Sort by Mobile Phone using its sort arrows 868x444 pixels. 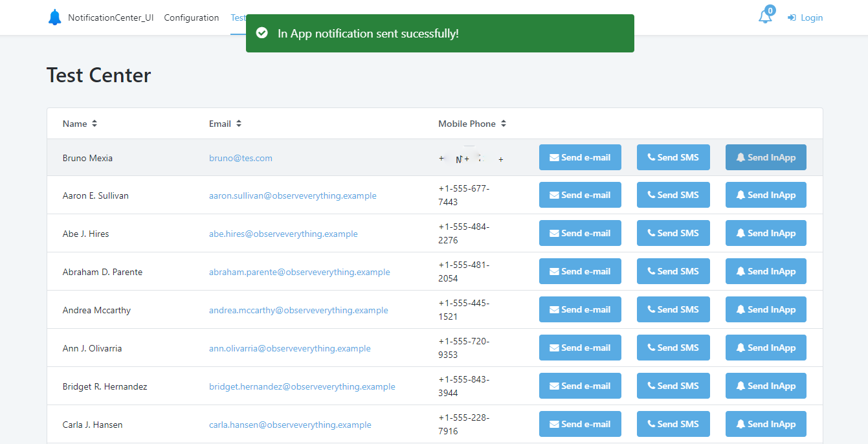[x=504, y=123]
